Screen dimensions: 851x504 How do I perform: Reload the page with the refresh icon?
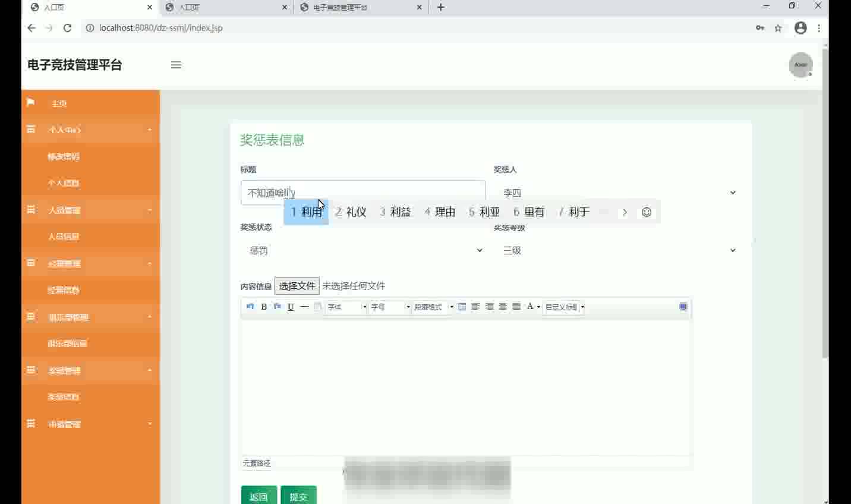pos(67,28)
